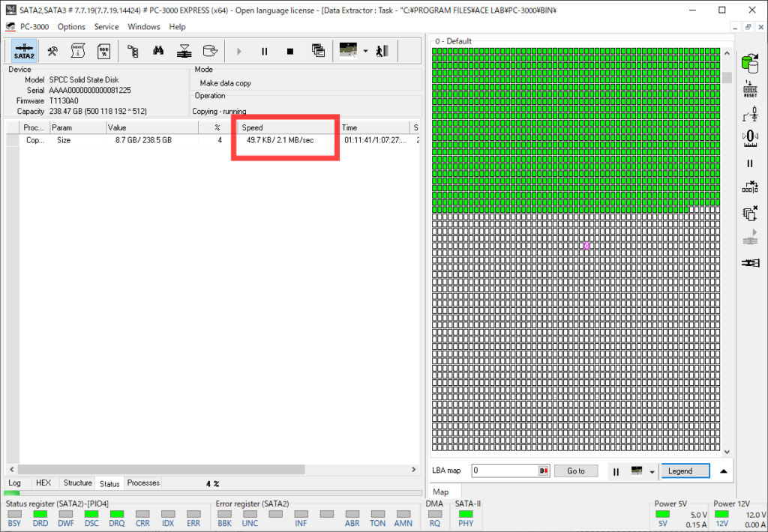Click the grayed-out play button in toolbar

click(239, 51)
